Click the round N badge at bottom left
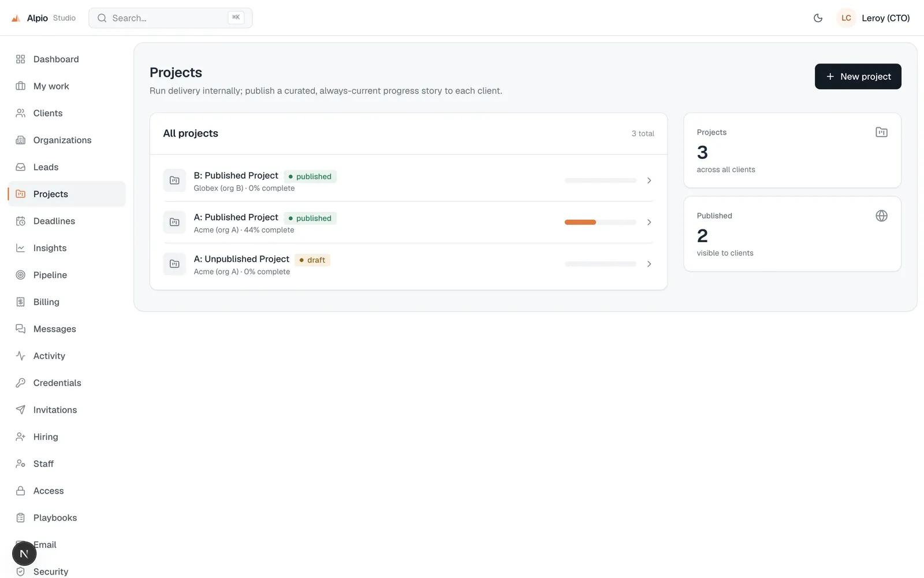 24,554
